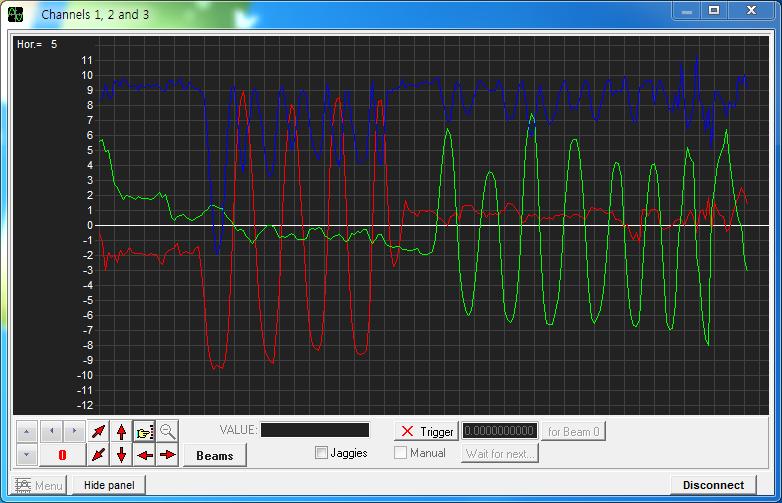Enable the Jaggies checkbox

(322, 453)
